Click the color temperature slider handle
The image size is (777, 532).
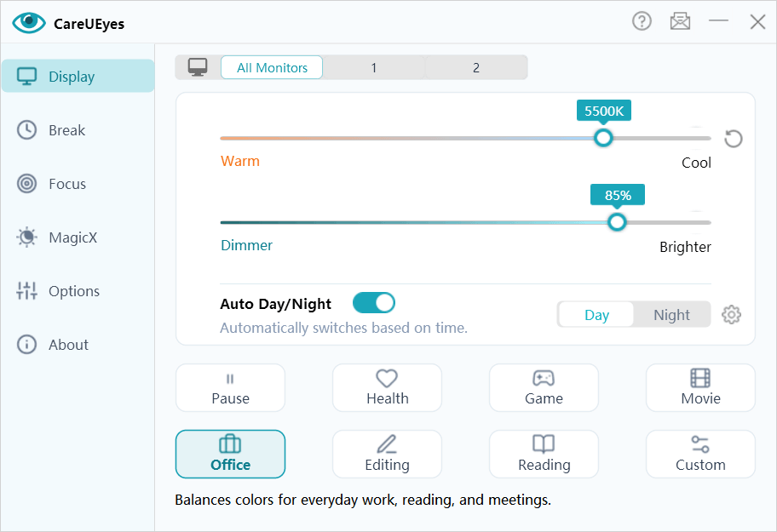pos(603,138)
